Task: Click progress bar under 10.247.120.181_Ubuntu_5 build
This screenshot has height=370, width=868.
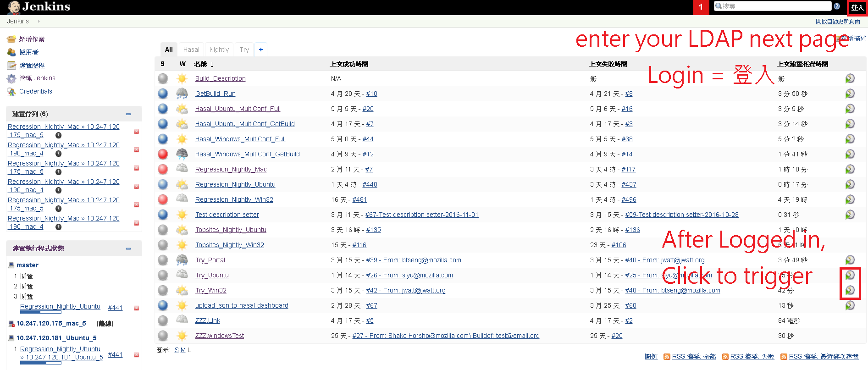Action: [41, 363]
